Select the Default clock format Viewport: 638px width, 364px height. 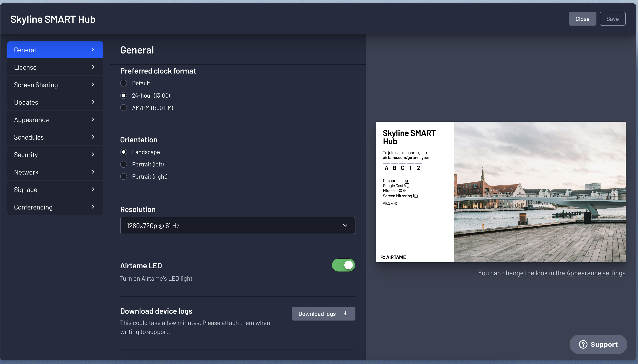tap(123, 83)
